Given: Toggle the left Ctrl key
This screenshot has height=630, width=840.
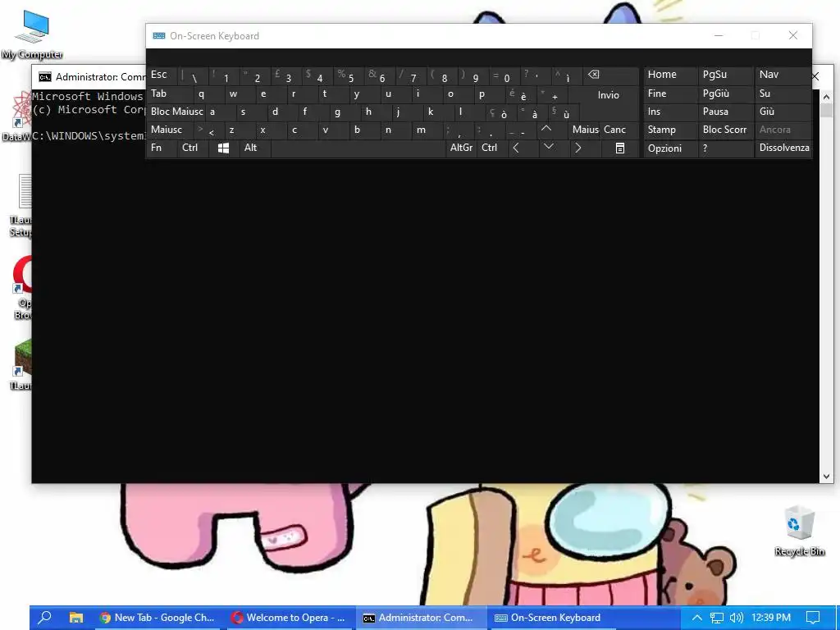Looking at the screenshot, I should 193,148.
